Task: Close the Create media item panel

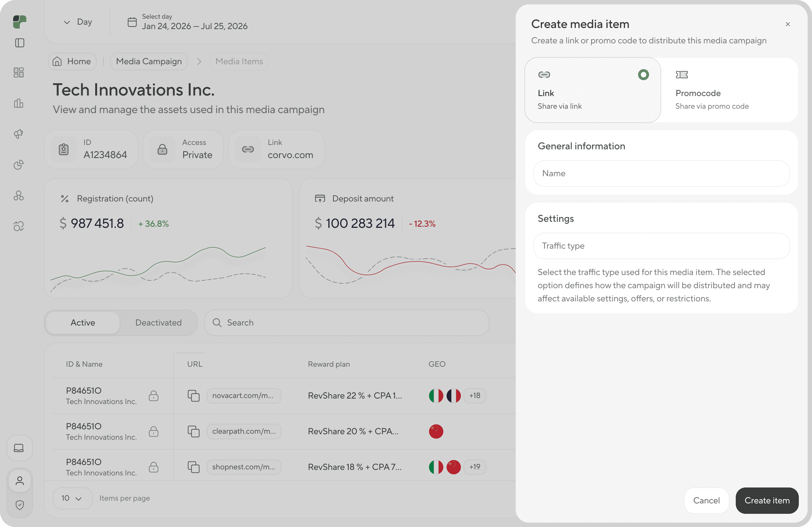Action: tap(788, 24)
